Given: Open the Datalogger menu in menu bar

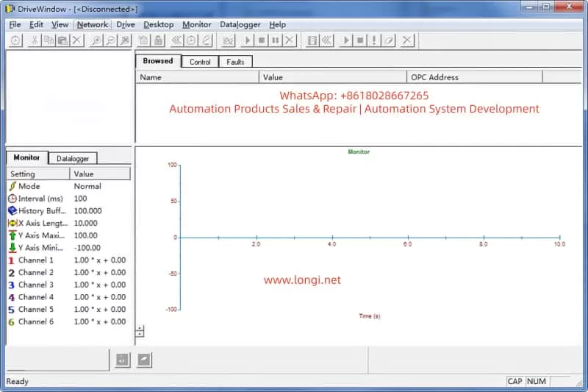Looking at the screenshot, I should click(x=240, y=25).
